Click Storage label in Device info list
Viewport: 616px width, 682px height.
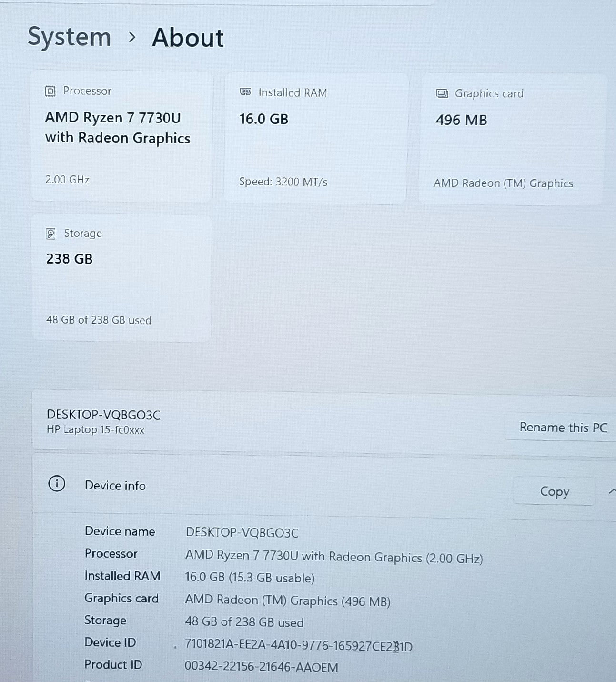point(105,620)
